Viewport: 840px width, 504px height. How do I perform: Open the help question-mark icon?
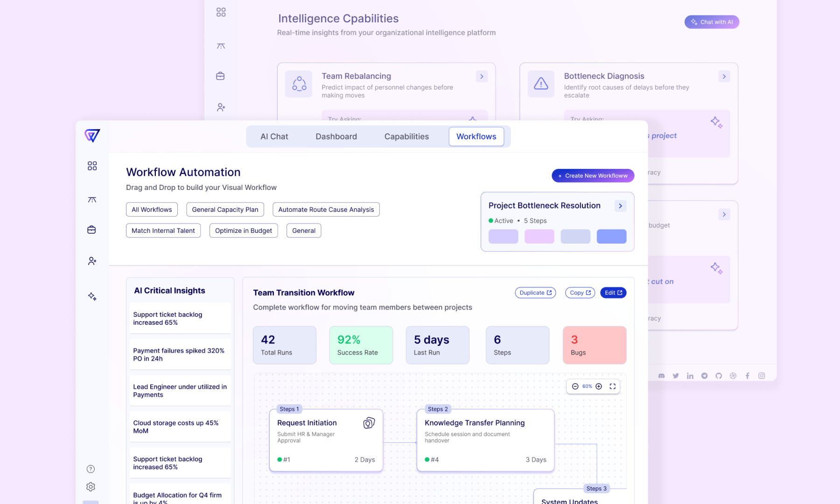click(91, 469)
